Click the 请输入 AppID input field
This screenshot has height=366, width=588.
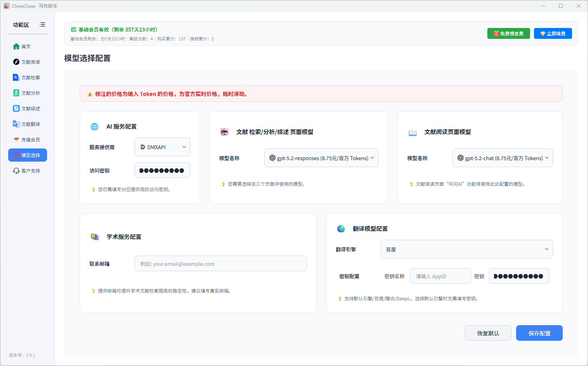point(440,276)
